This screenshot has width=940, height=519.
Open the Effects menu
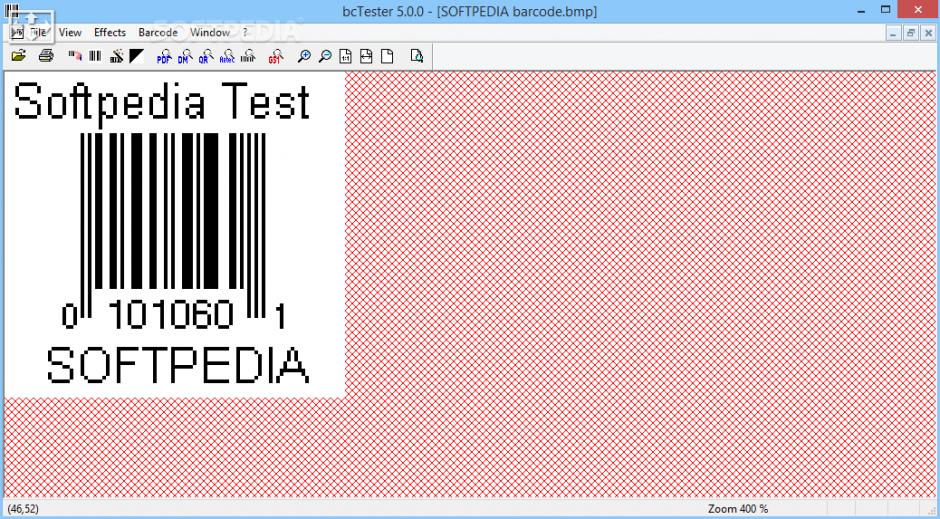(110, 32)
